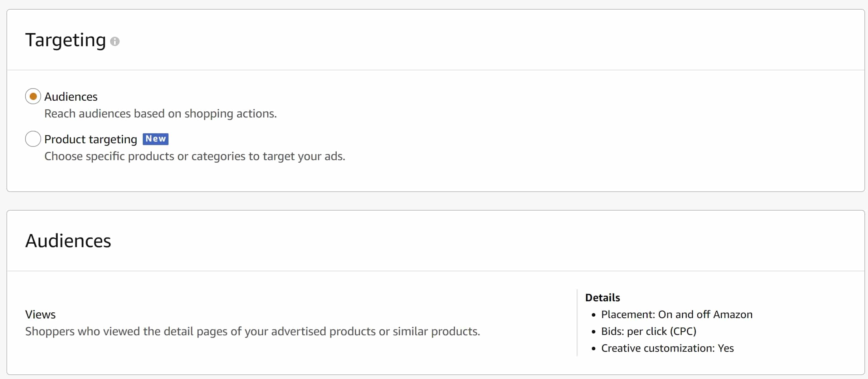Click the bullet before Bids detail

(594, 332)
